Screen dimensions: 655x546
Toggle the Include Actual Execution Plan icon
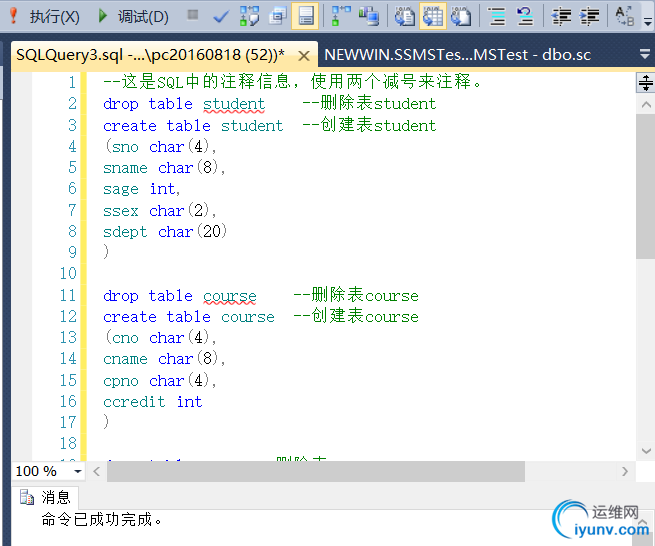tap(341, 16)
